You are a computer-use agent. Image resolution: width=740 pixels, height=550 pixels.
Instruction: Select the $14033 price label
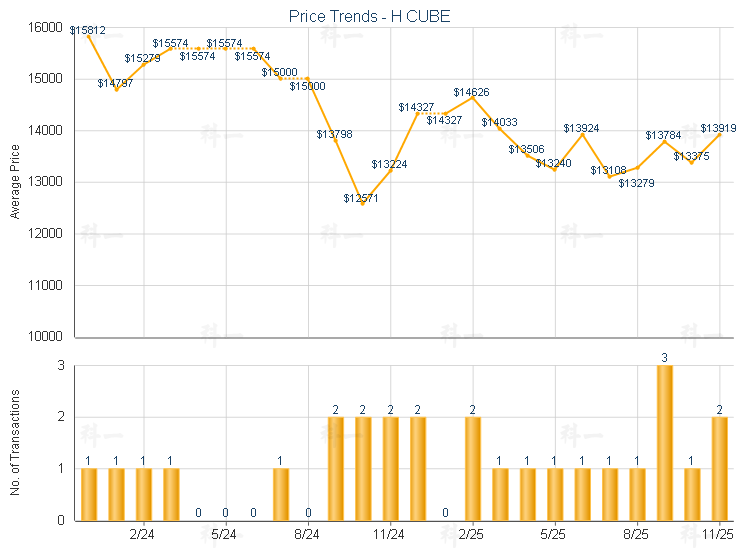(x=499, y=122)
